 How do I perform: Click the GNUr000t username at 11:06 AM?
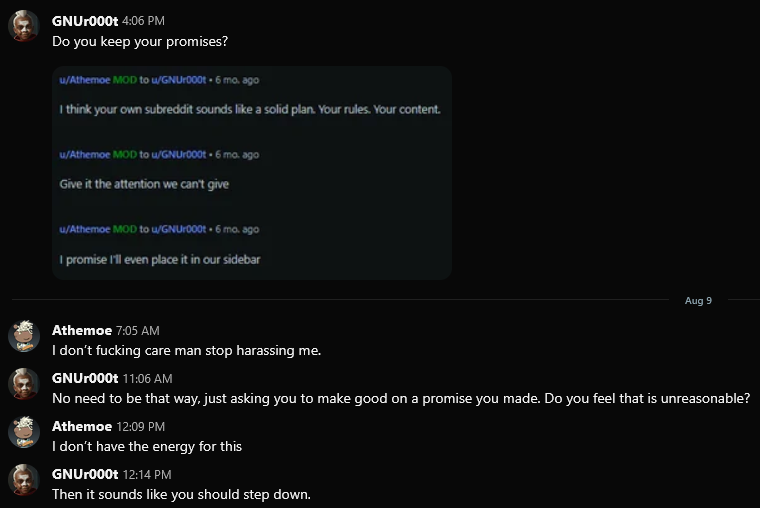[x=84, y=378]
